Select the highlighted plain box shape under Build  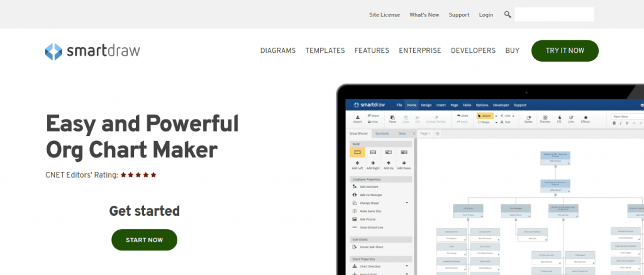357,152
